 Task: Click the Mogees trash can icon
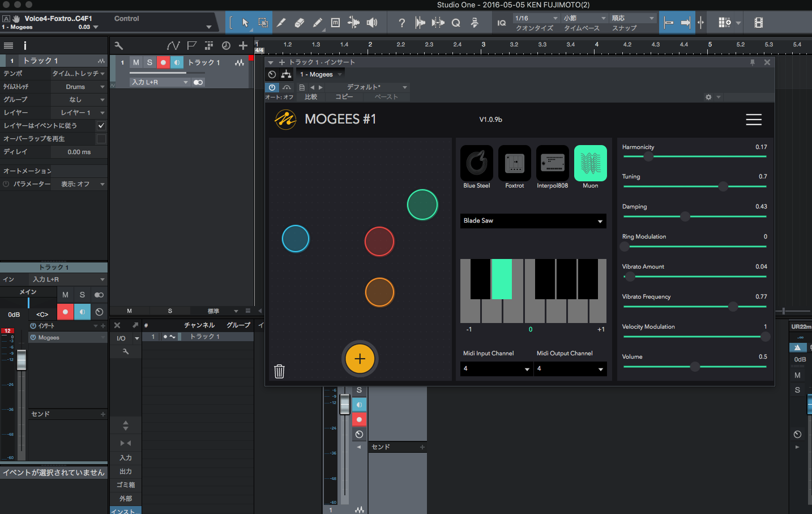279,371
